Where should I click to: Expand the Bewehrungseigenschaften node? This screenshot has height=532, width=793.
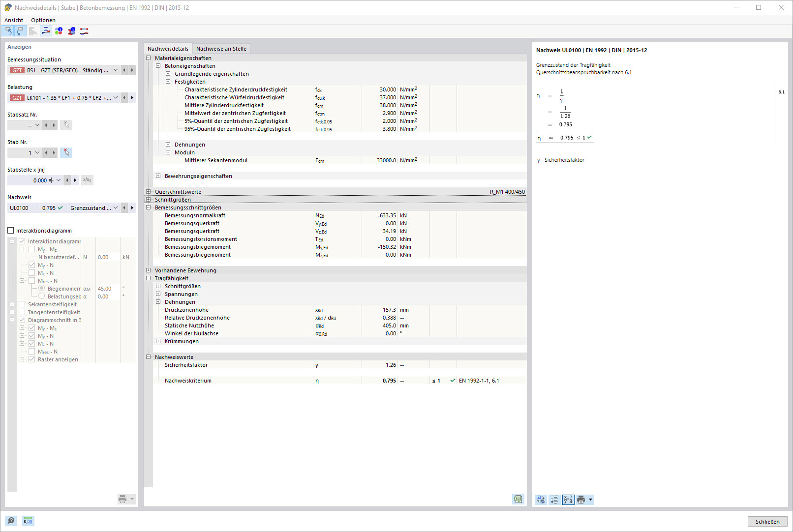point(158,176)
